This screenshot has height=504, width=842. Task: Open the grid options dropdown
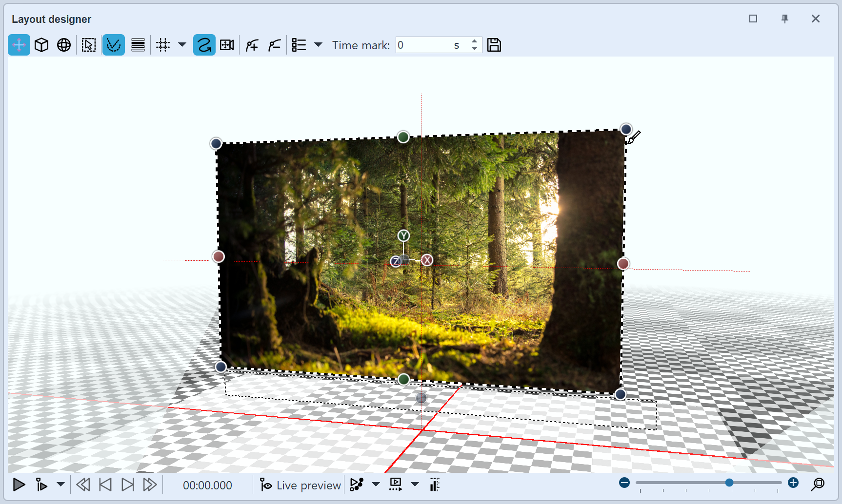click(182, 44)
